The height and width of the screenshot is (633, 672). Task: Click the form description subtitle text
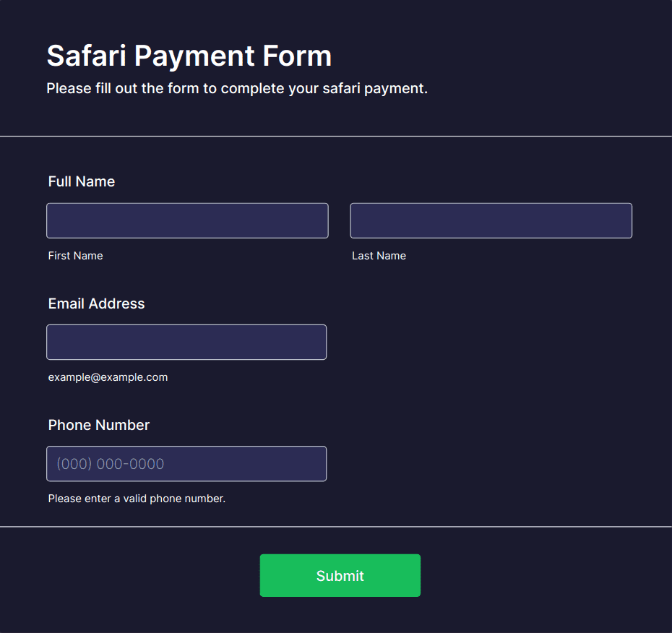click(x=237, y=89)
